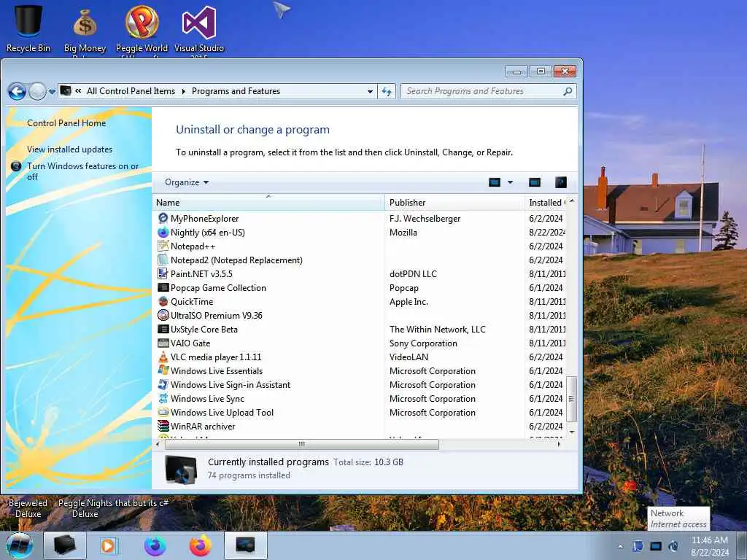
Task: Click the Windows Live Sign-in Assistant icon
Action: (x=163, y=384)
